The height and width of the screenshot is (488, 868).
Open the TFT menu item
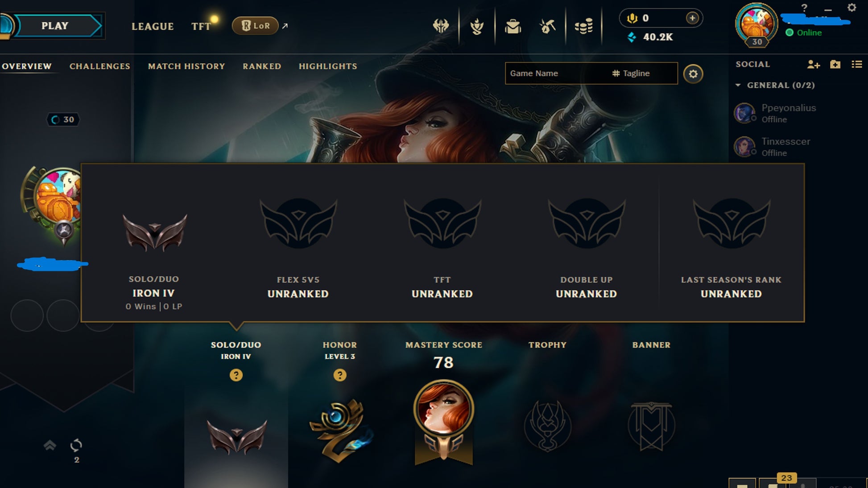click(x=201, y=26)
